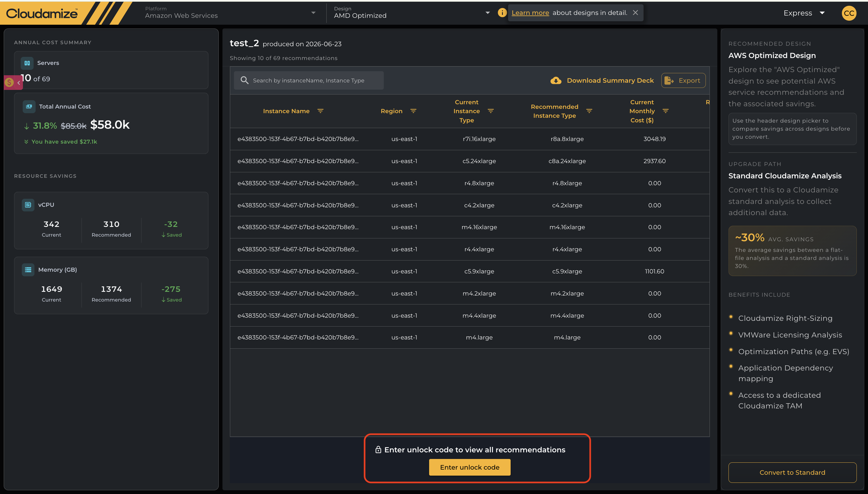The width and height of the screenshot is (868, 494).
Task: Open the Design AMD Optimized dropdown
Action: point(412,13)
